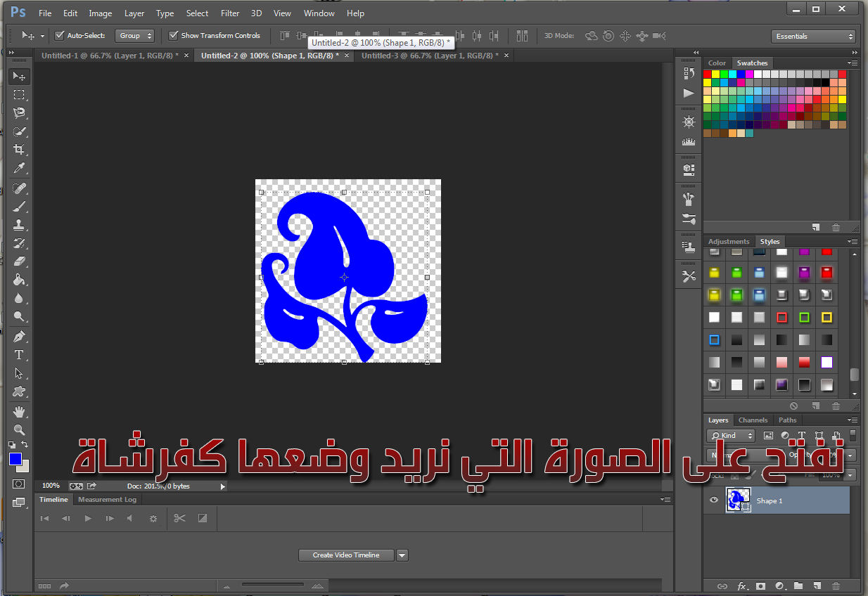Select the Eyedropper tool

pos(20,168)
